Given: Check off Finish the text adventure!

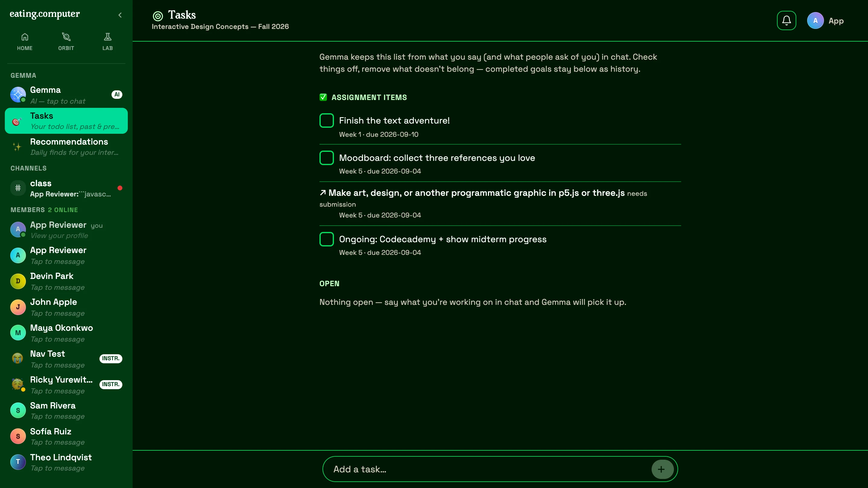Looking at the screenshot, I should (x=326, y=120).
